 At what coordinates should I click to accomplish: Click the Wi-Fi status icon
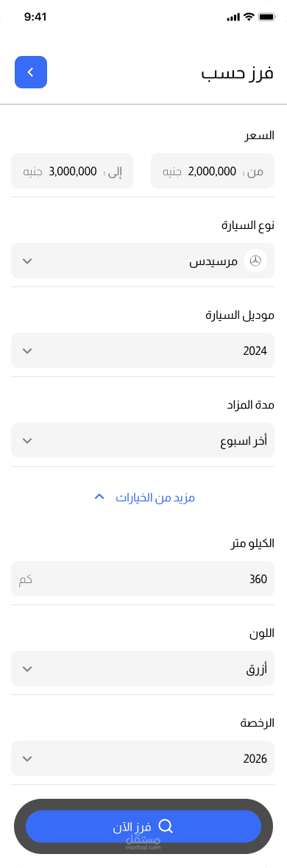[249, 17]
